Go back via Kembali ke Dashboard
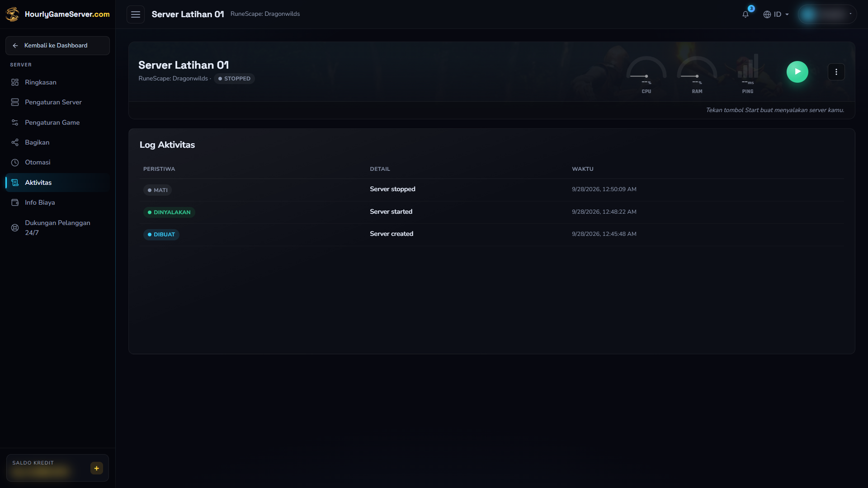Viewport: 868px width, 488px height. (x=57, y=46)
